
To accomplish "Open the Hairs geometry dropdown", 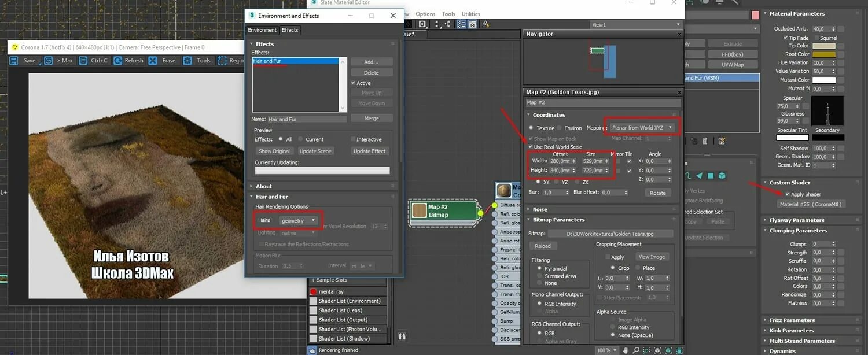I will 299,220.
